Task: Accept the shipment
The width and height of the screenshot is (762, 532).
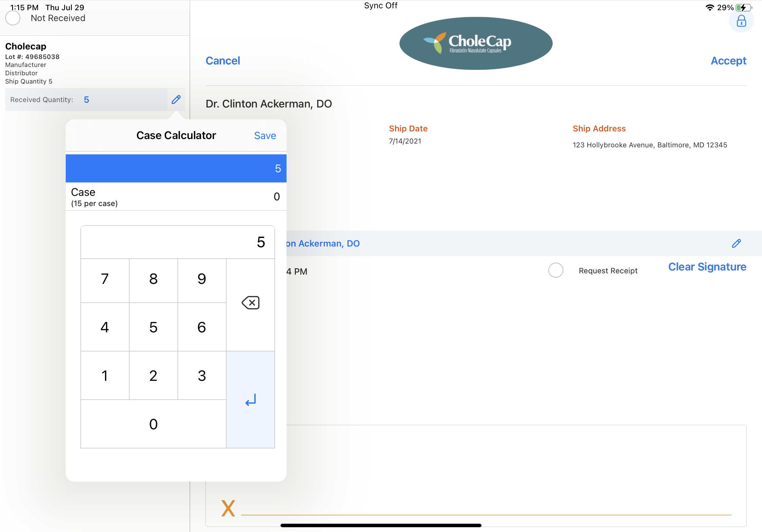Action: point(728,61)
